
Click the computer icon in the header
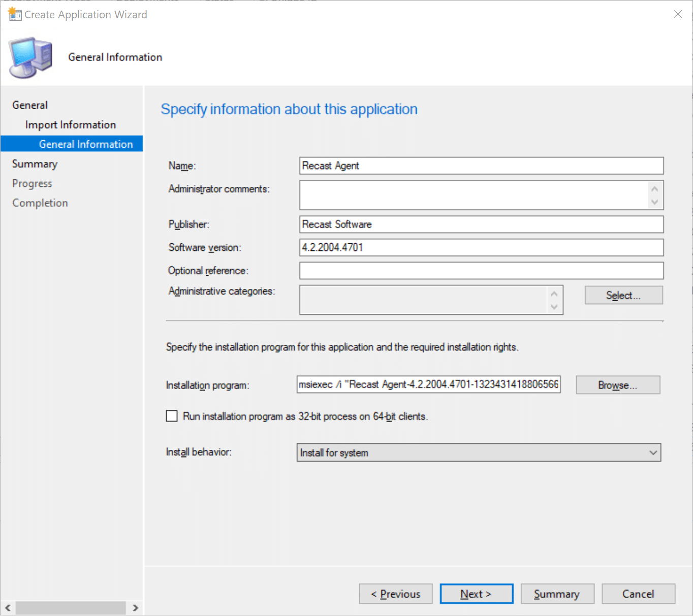(30, 57)
